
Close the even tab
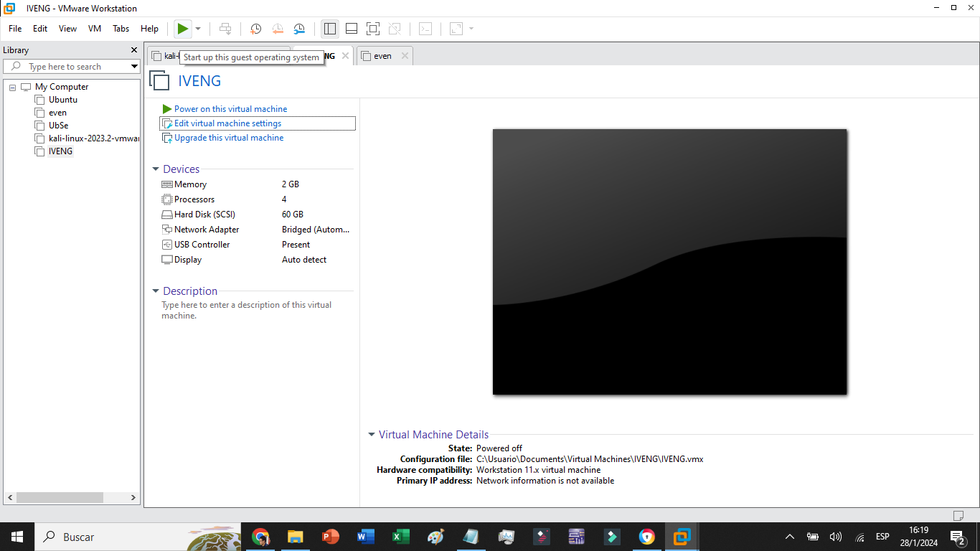405,56
